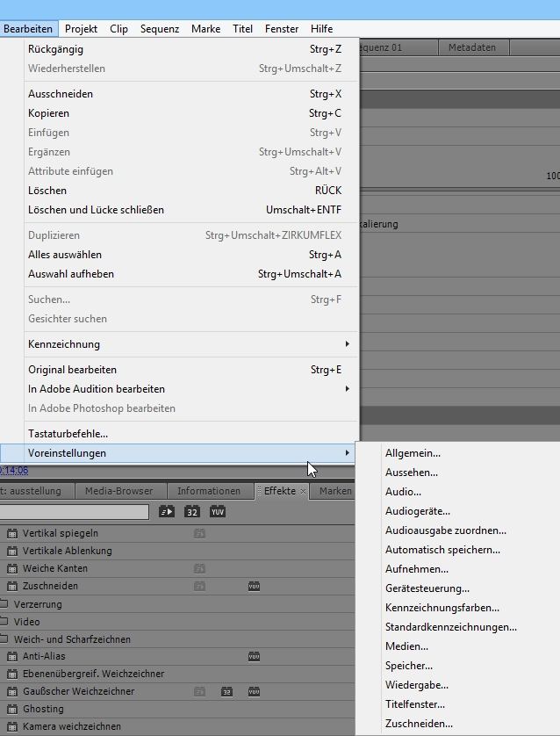Click the effect icon beside Kamera weichzeichnen
The width and height of the screenshot is (560, 736).
tap(12, 726)
